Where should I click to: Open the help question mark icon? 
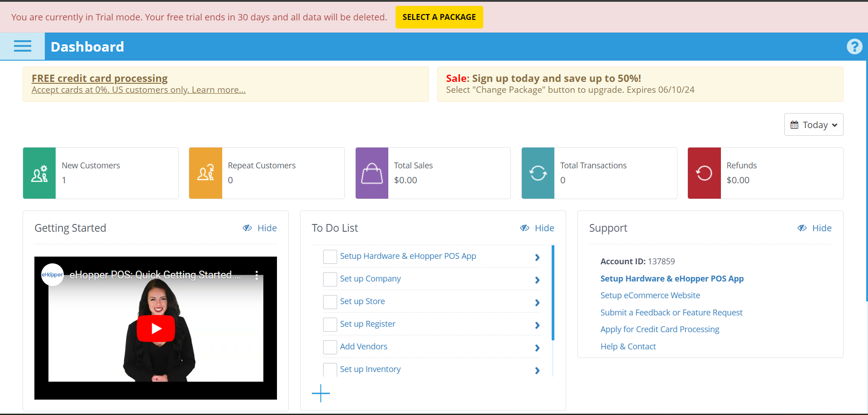click(854, 46)
